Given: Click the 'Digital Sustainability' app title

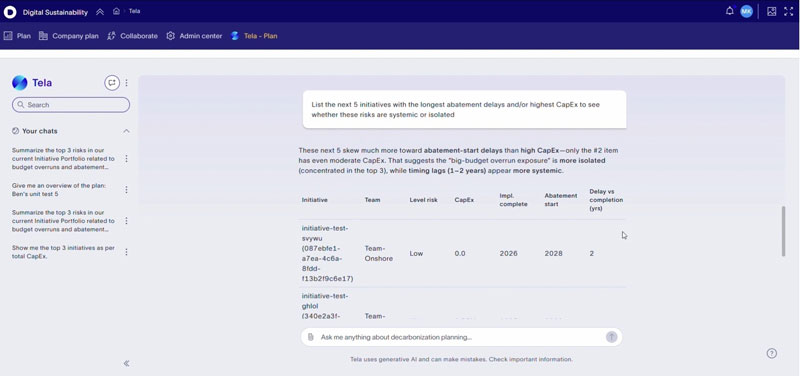Looking at the screenshot, I should (x=55, y=12).
